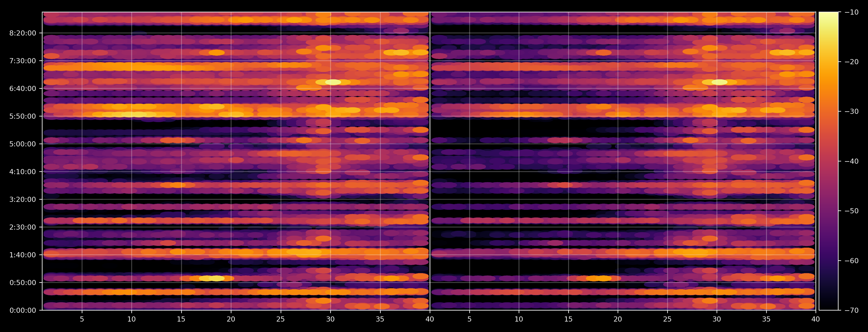
Task: Select x-axis label 10 under left heatmap
Action: coord(131,319)
